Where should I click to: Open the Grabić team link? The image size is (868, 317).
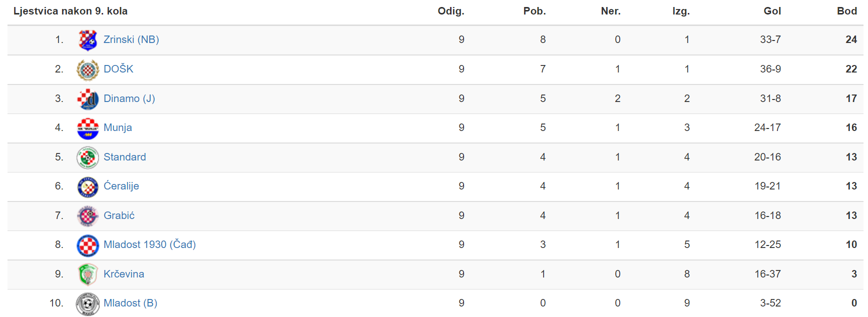click(119, 215)
